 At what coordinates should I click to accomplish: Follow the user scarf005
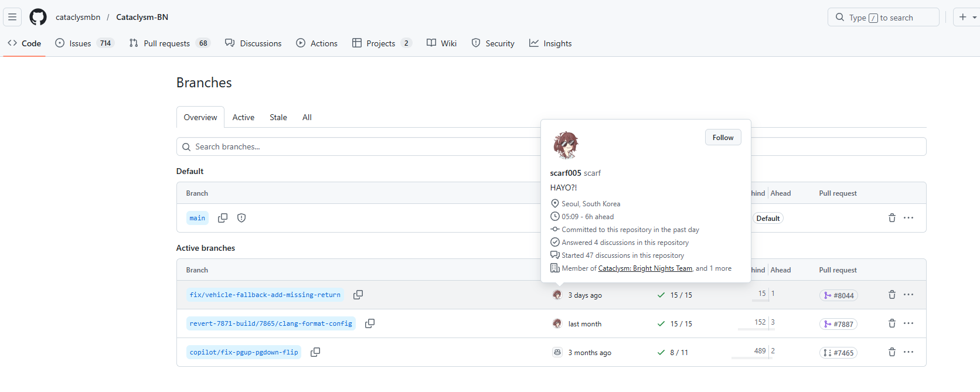tap(723, 138)
